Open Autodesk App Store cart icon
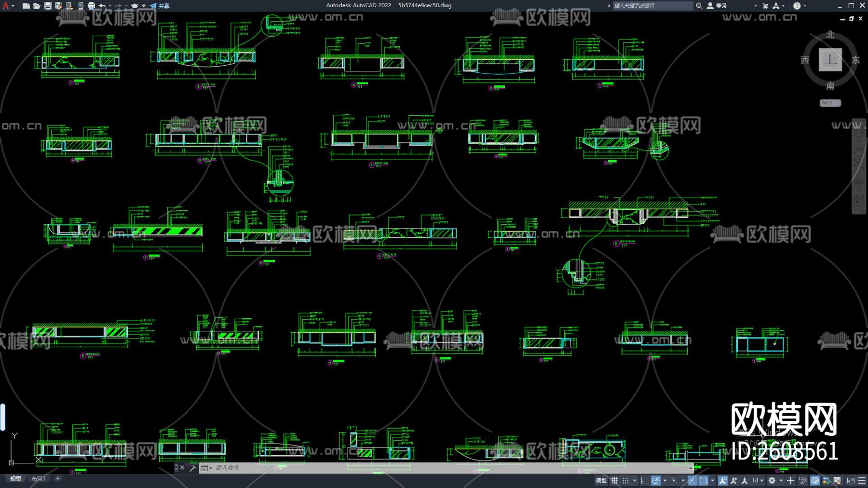868x488 pixels. click(x=765, y=6)
